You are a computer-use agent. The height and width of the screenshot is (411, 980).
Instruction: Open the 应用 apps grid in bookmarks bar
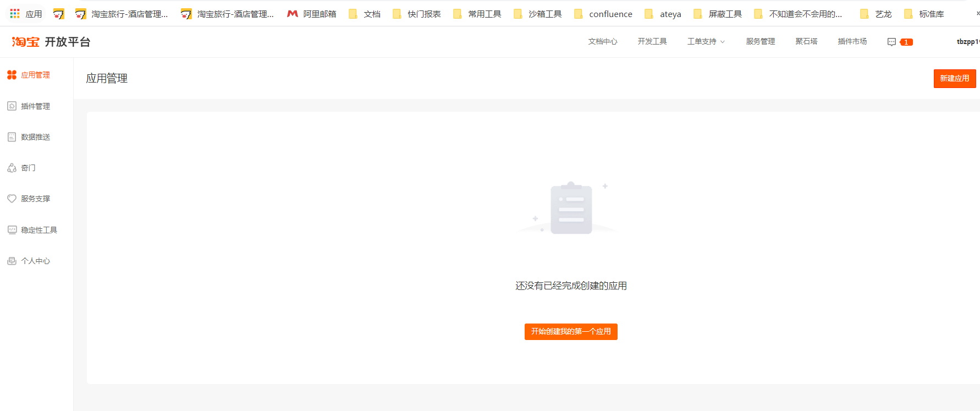tap(26, 14)
